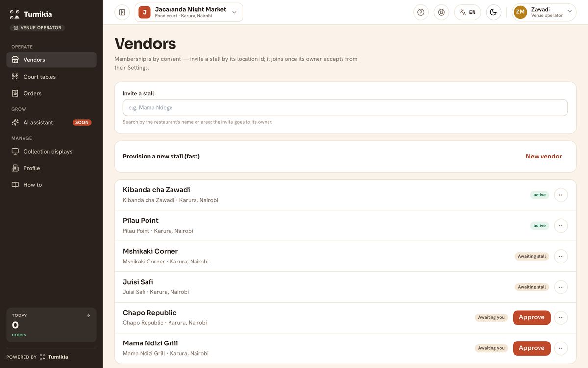The height and width of the screenshot is (368, 588).
Task: Click the SOON badge on AI assistant
Action: tap(82, 123)
